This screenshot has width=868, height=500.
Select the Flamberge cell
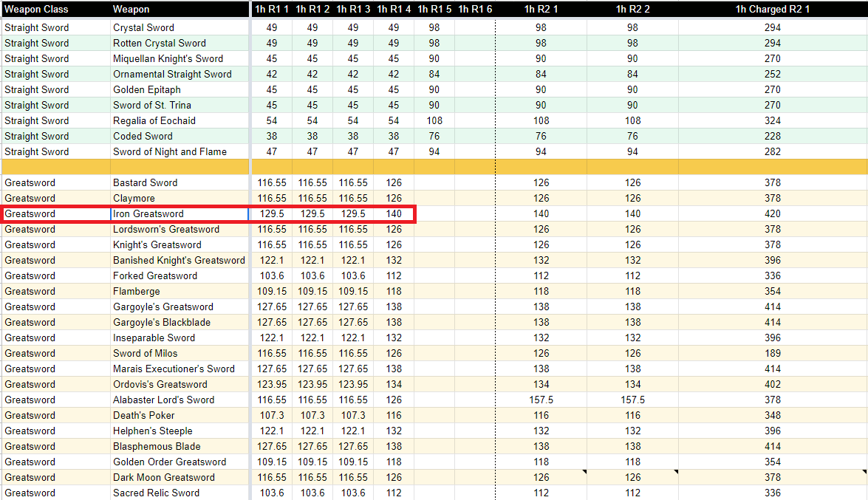tap(180, 291)
